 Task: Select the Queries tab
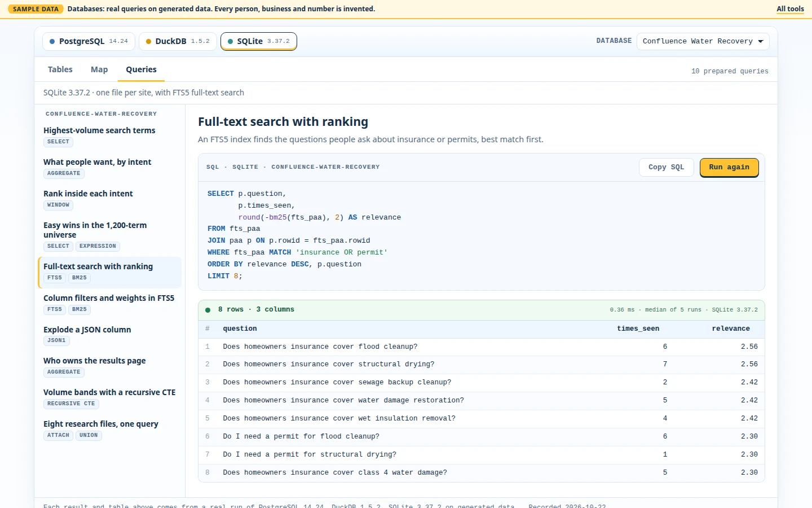click(141, 69)
